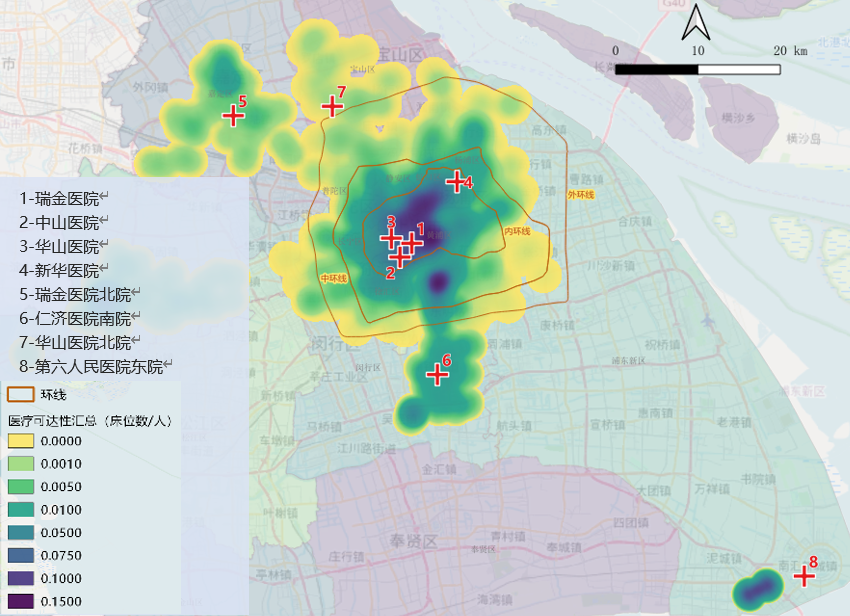
Task: Click the '外环线' ring road label
Action: pyautogui.click(x=581, y=195)
